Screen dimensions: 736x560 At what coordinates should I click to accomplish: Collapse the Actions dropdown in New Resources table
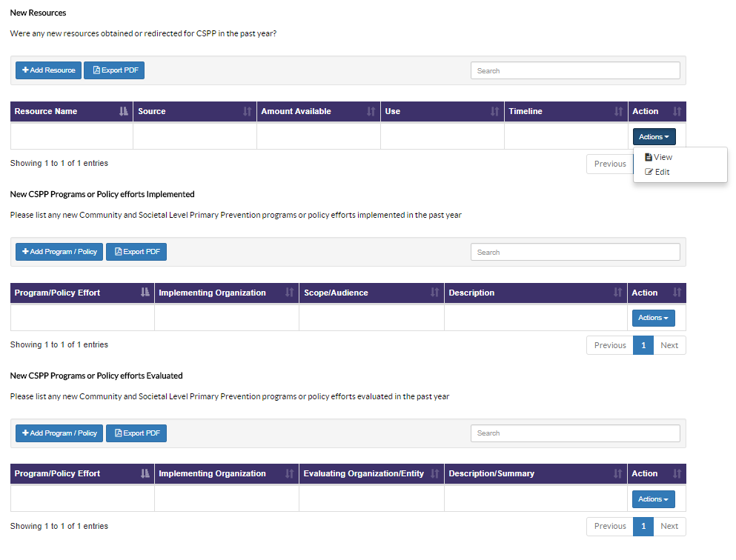click(654, 137)
